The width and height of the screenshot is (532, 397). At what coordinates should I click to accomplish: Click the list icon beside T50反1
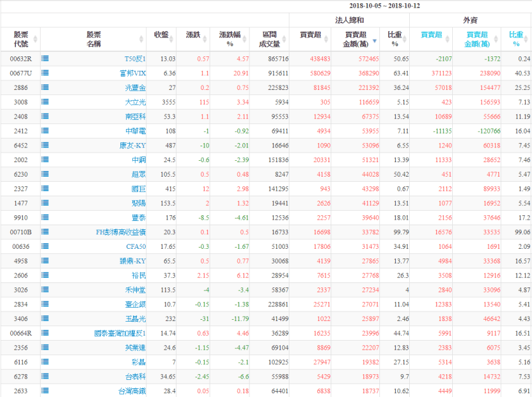click(46, 58)
